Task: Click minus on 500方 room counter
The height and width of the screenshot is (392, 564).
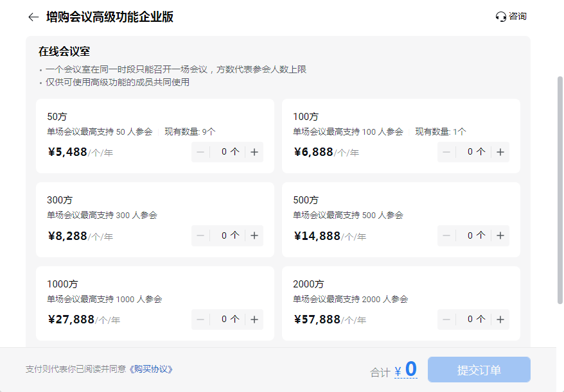Action: click(x=446, y=235)
